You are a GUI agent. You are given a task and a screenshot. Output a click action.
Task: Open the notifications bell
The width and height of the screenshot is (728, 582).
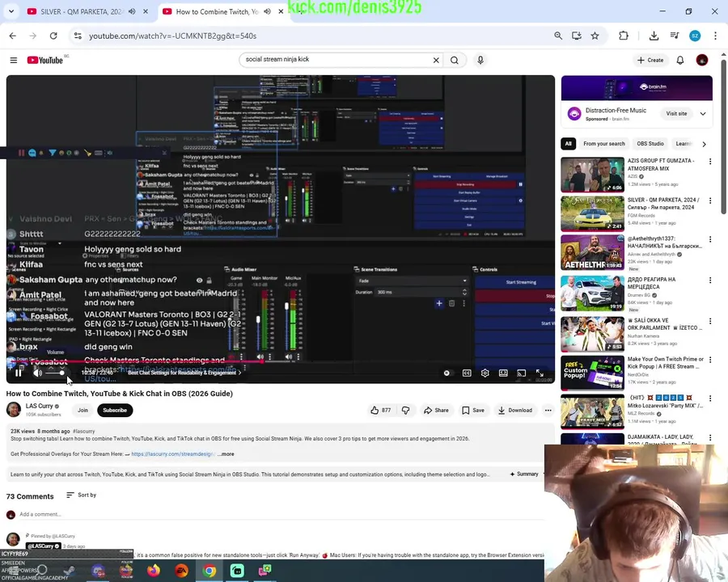(x=680, y=60)
